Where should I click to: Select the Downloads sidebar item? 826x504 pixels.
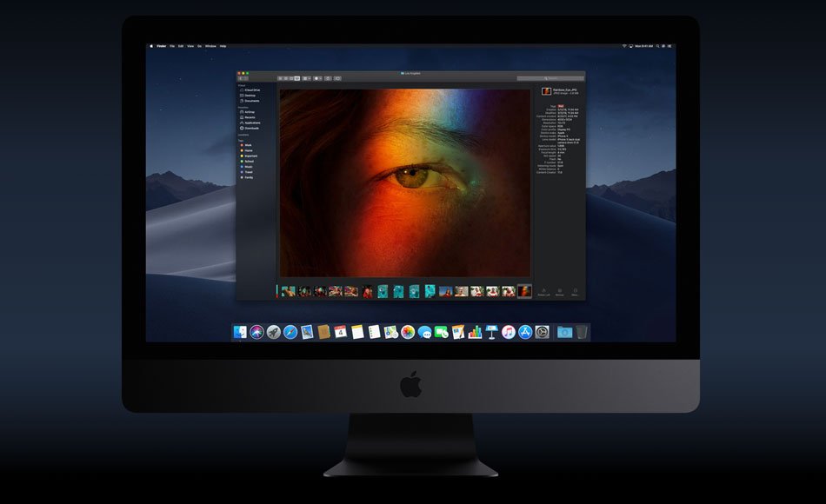click(x=251, y=129)
